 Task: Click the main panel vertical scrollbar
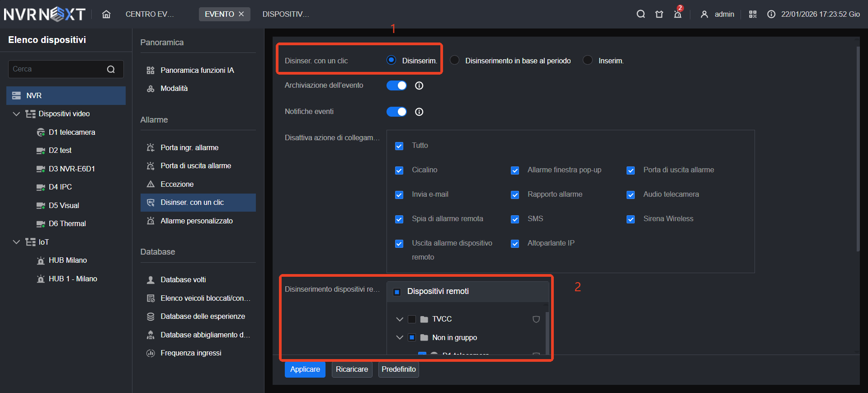858,149
